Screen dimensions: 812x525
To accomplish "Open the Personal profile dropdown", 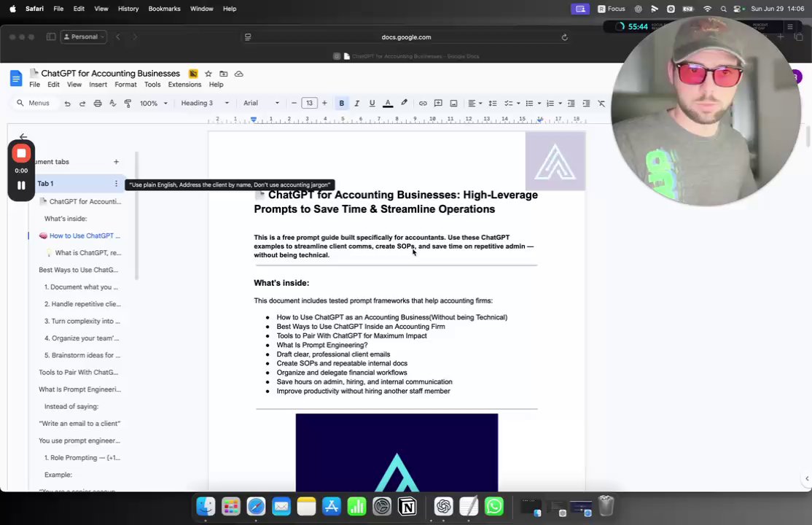I will pos(83,36).
